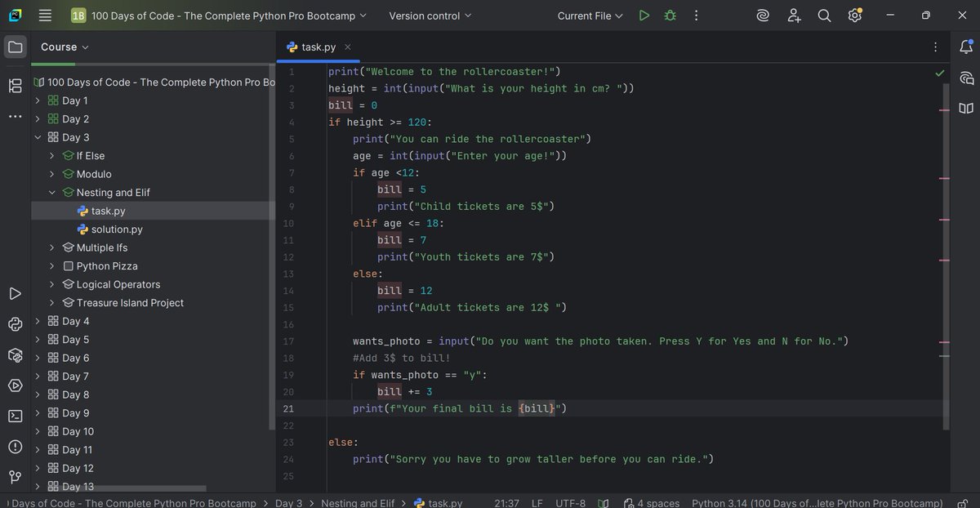Open the main hamburger menu
The height and width of the screenshot is (508, 980).
click(x=45, y=16)
